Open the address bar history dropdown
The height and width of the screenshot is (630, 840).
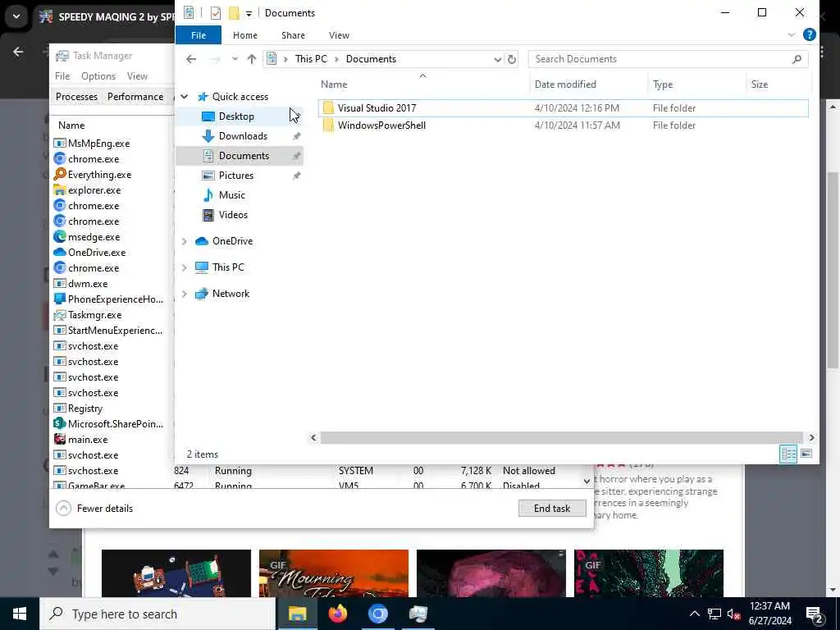click(498, 59)
